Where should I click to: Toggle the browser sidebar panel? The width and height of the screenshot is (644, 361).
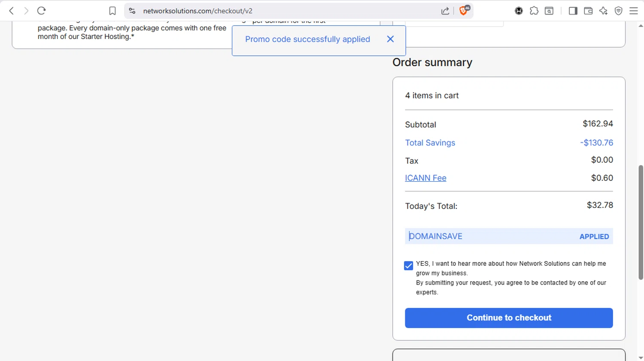pyautogui.click(x=573, y=11)
